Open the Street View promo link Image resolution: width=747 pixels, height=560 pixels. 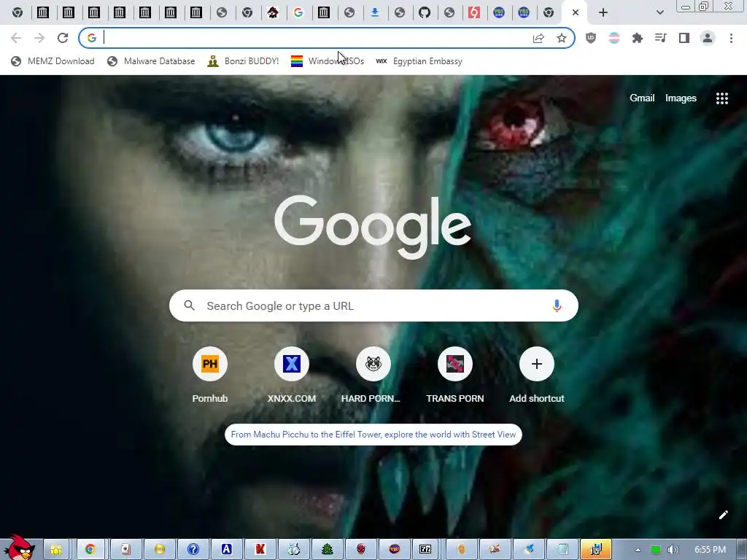tap(373, 435)
